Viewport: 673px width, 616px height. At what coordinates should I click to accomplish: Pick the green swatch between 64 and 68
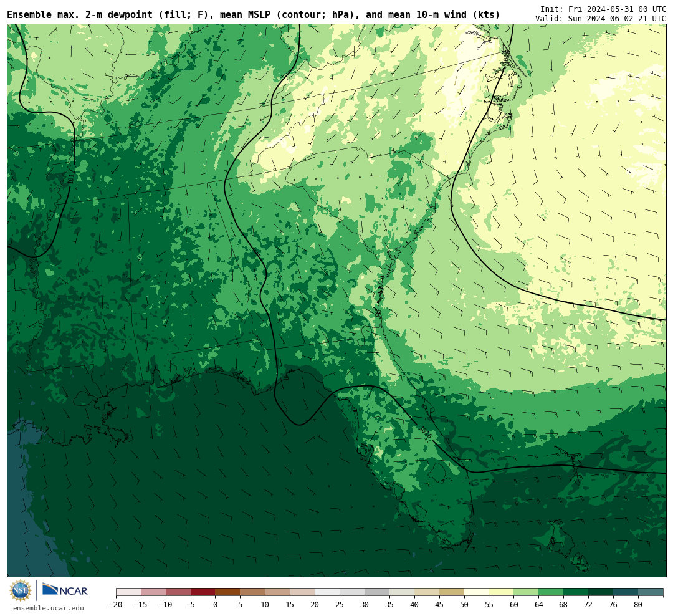551,592
